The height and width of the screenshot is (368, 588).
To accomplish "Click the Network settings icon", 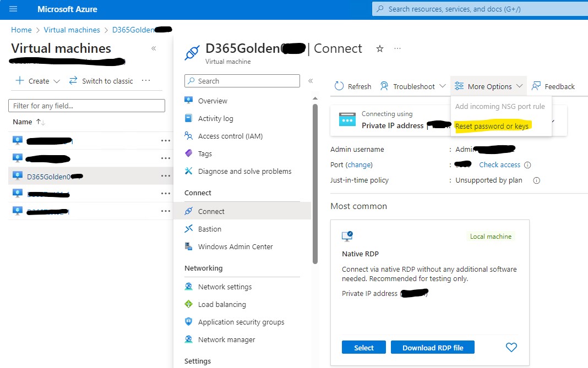I will [189, 286].
